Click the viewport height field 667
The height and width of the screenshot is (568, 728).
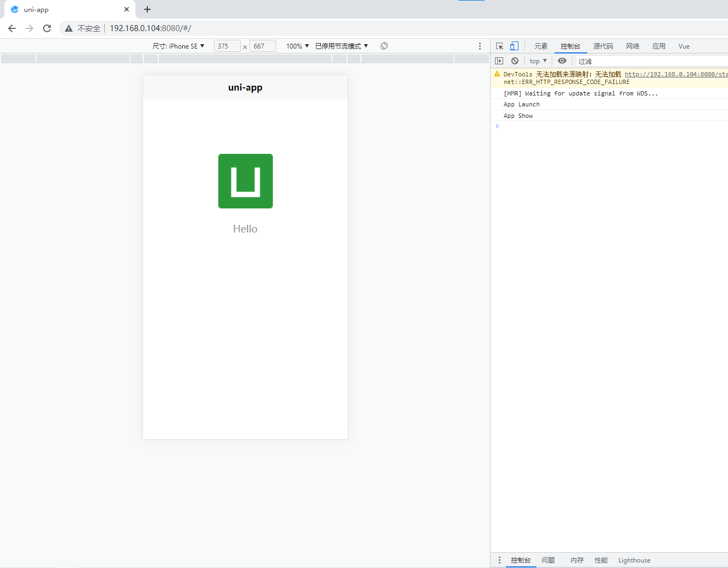click(x=262, y=46)
